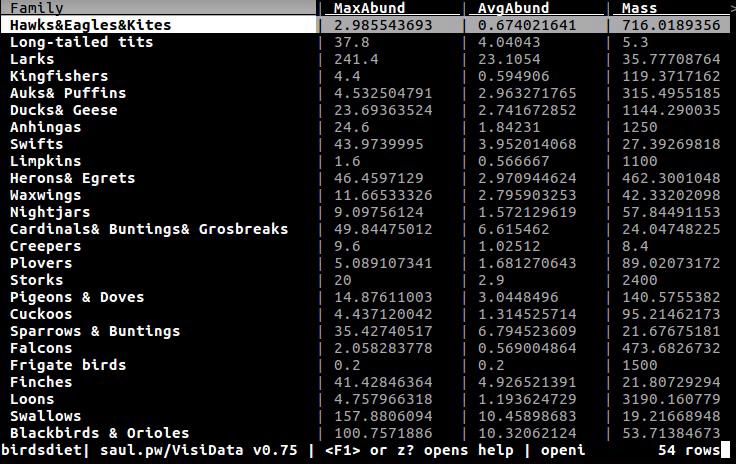Select the Ducks& Geese Mass value
The width and height of the screenshot is (736, 464).
click(x=671, y=110)
